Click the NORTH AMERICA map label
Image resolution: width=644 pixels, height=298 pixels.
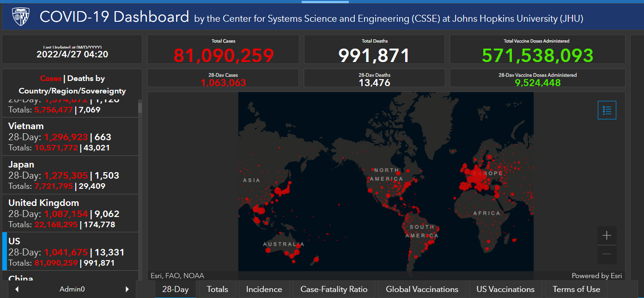[387, 174]
